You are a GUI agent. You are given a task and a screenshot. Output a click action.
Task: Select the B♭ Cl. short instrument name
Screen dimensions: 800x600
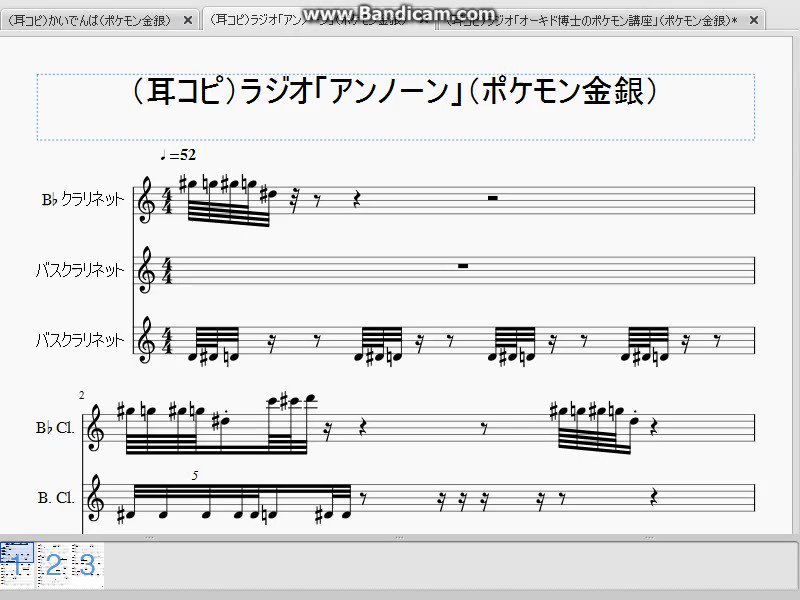[x=55, y=428]
